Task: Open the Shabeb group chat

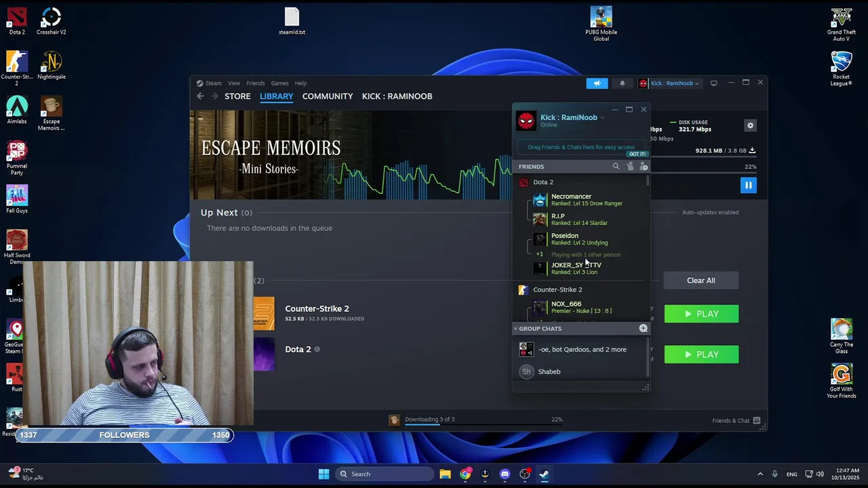Action: (580, 371)
